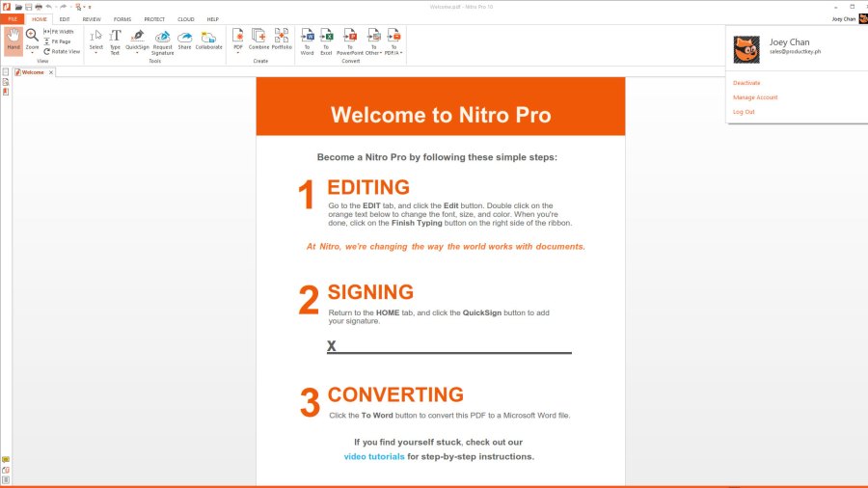Switch to the HOME ribbon tab
Image resolution: width=868 pixels, height=488 pixels.
(40, 19)
